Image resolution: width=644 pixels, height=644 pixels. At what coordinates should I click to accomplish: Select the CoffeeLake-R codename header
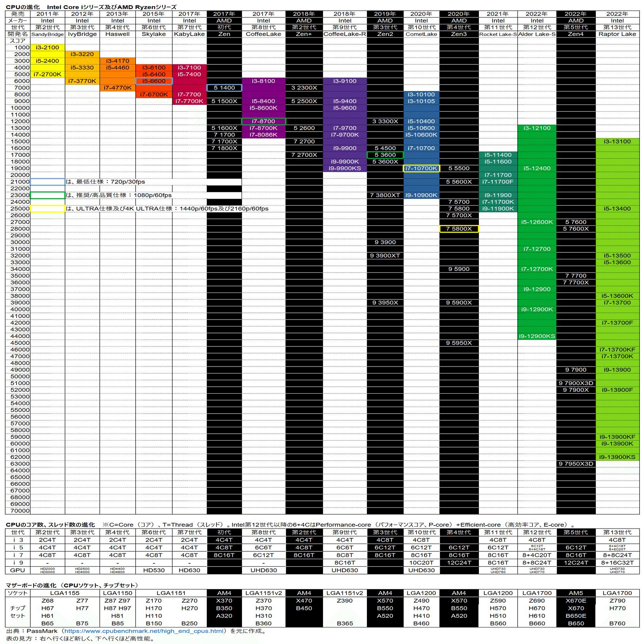[345, 34]
